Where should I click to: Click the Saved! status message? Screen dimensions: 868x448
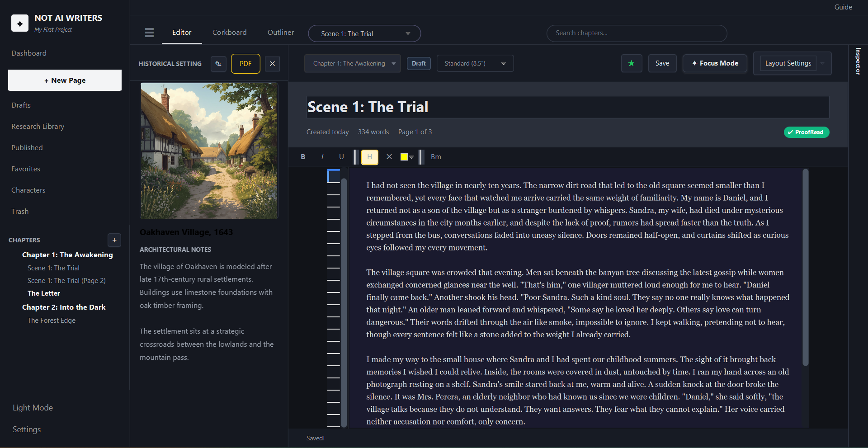point(316,438)
